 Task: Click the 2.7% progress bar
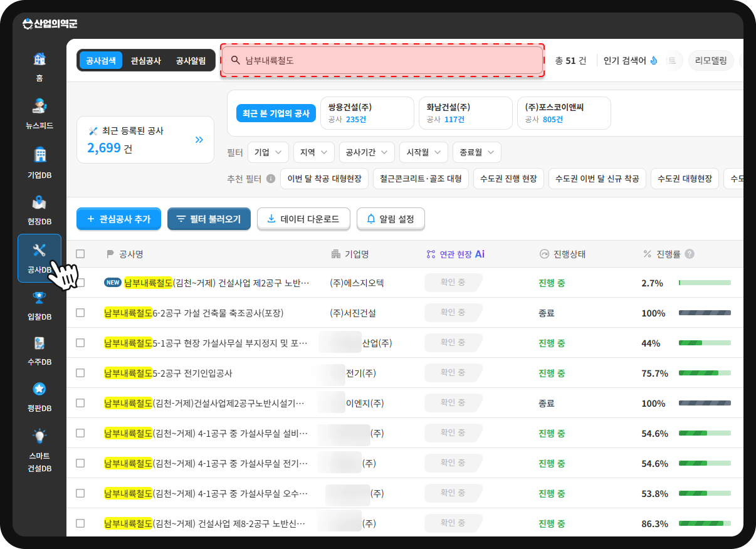[x=705, y=283]
